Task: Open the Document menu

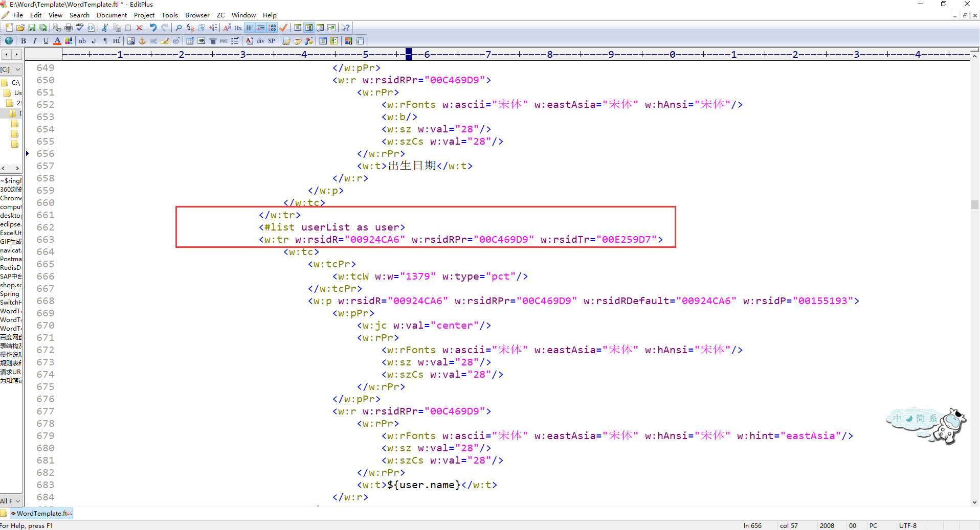Action: click(x=112, y=15)
